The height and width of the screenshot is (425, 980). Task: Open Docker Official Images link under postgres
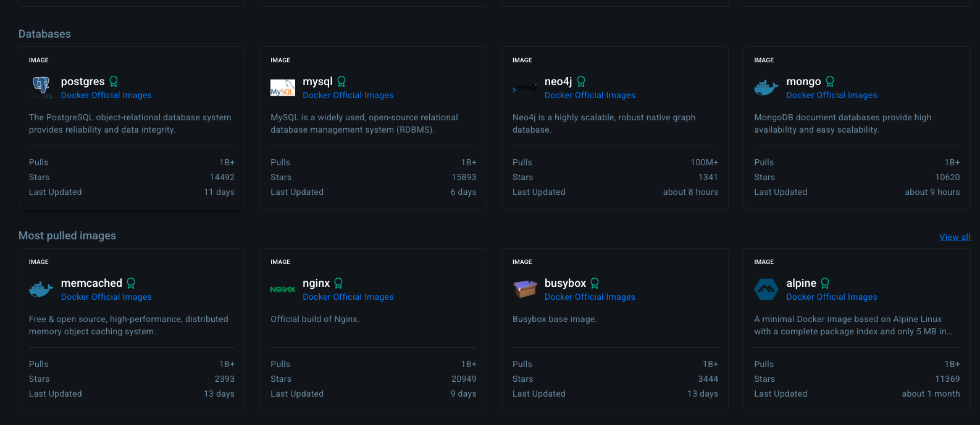[106, 95]
